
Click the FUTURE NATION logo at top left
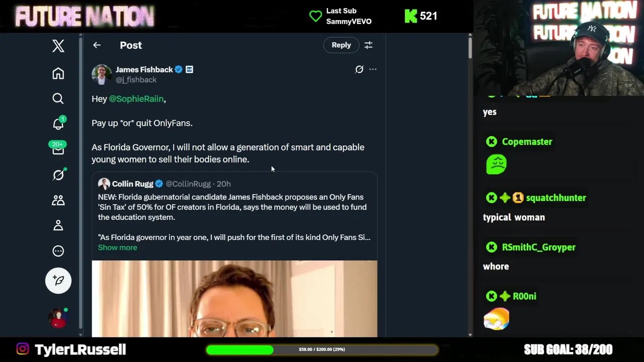pos(85,17)
